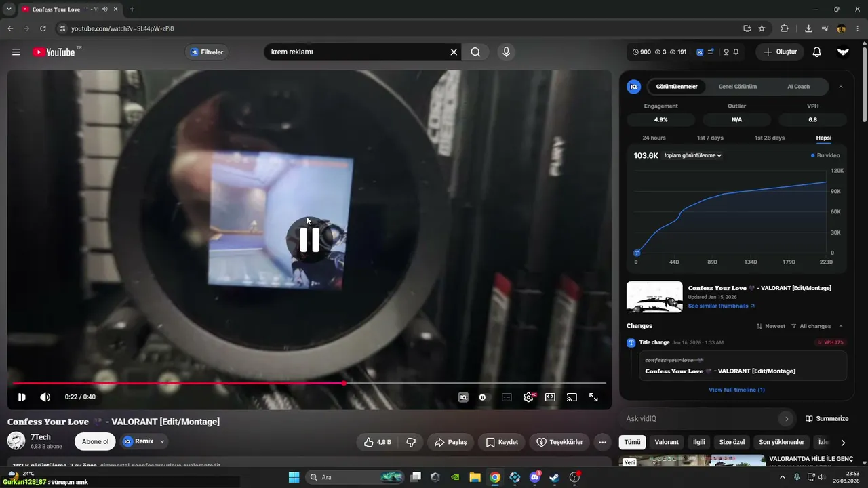Pause the video from the control bar

point(22,397)
